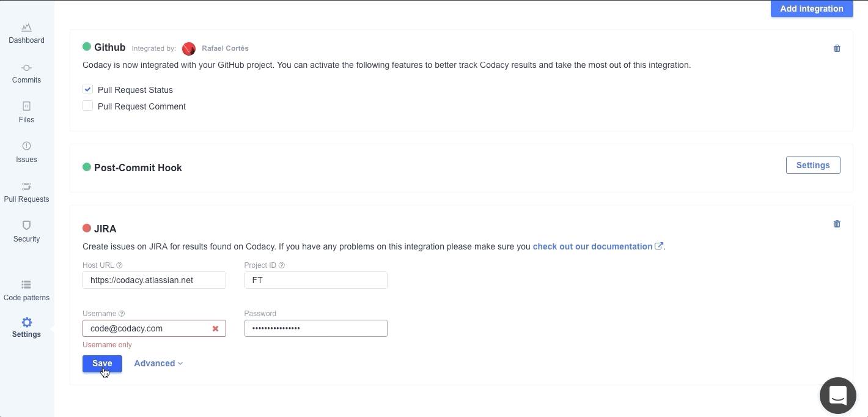Go to Commits in the sidebar
The height and width of the screenshot is (417, 868).
pos(26,73)
